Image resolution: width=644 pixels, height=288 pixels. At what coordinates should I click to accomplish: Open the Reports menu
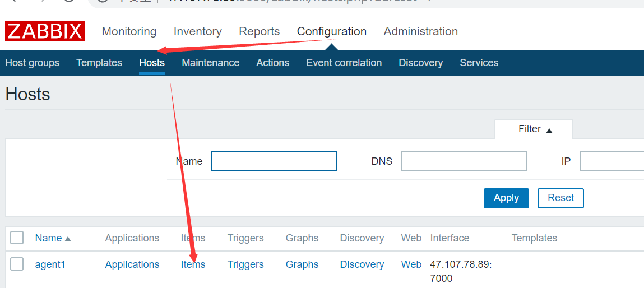259,31
